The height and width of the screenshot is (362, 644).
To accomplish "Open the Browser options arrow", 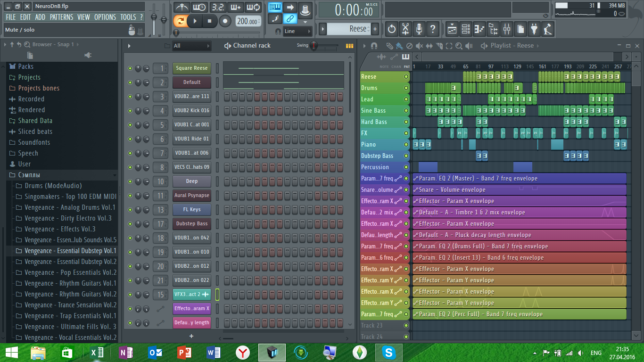I will click(x=5, y=44).
